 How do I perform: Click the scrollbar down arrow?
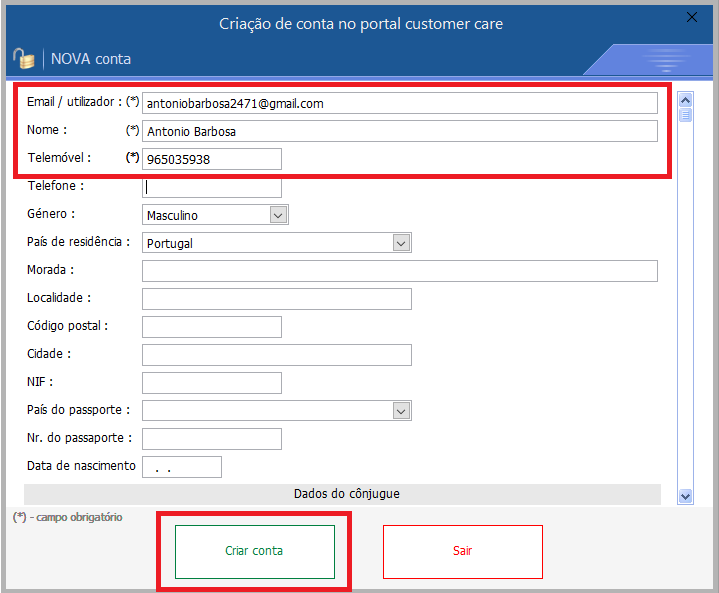point(685,495)
